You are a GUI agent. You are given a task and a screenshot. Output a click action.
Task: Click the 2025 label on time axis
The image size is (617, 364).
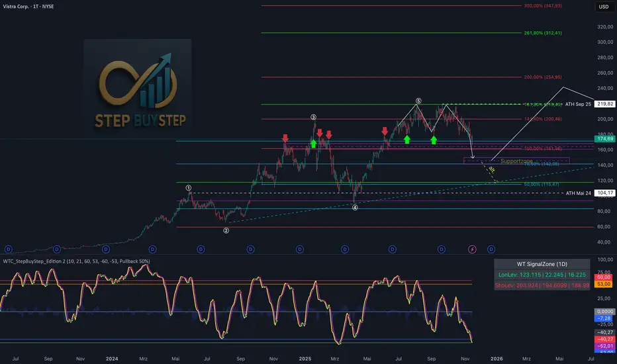click(x=305, y=359)
